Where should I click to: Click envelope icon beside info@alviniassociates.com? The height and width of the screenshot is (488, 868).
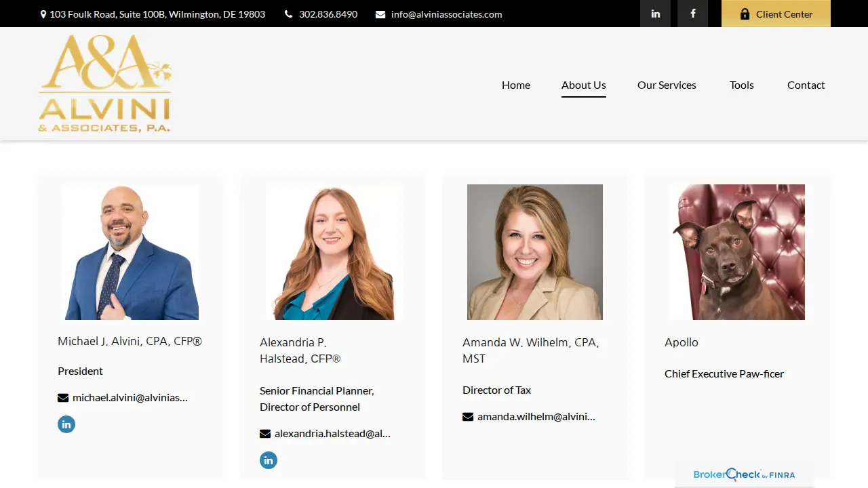tap(380, 14)
